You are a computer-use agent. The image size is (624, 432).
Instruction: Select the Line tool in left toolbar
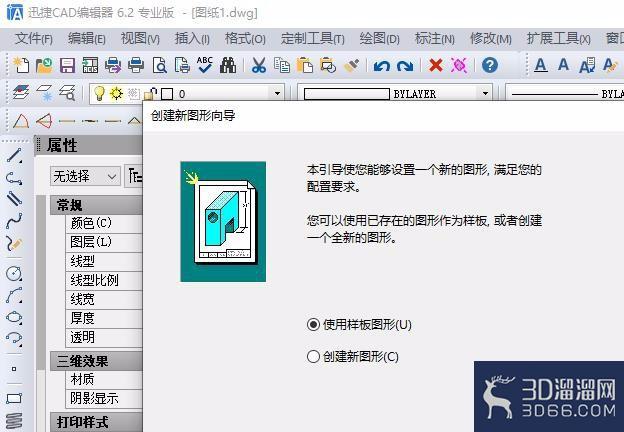click(14, 156)
